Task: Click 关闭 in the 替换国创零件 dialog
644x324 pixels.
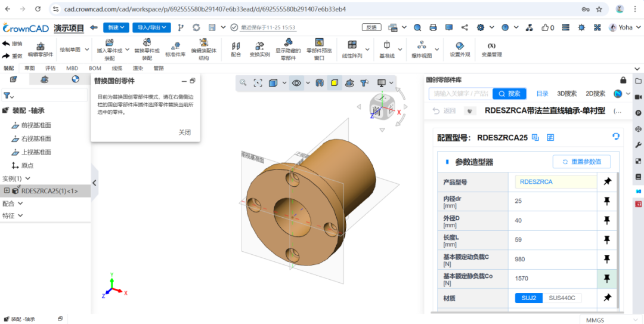Action: coord(184,132)
